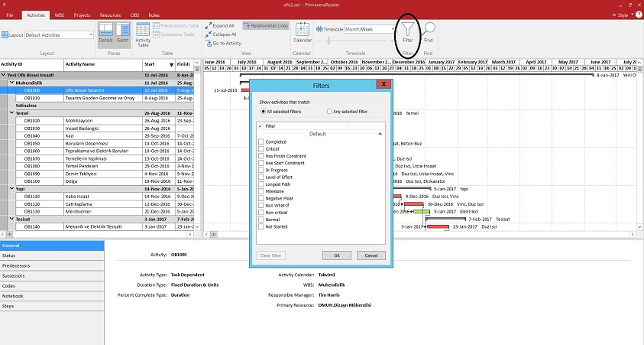Image resolution: width=644 pixels, height=345 pixels.
Task: Switch to the WBS ribbon tab
Action: coord(60,15)
